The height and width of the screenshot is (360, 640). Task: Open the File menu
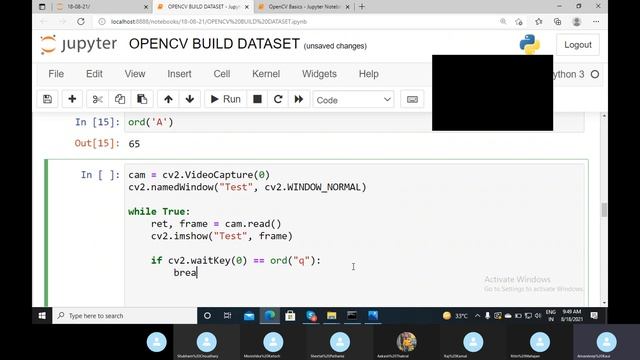click(x=56, y=74)
